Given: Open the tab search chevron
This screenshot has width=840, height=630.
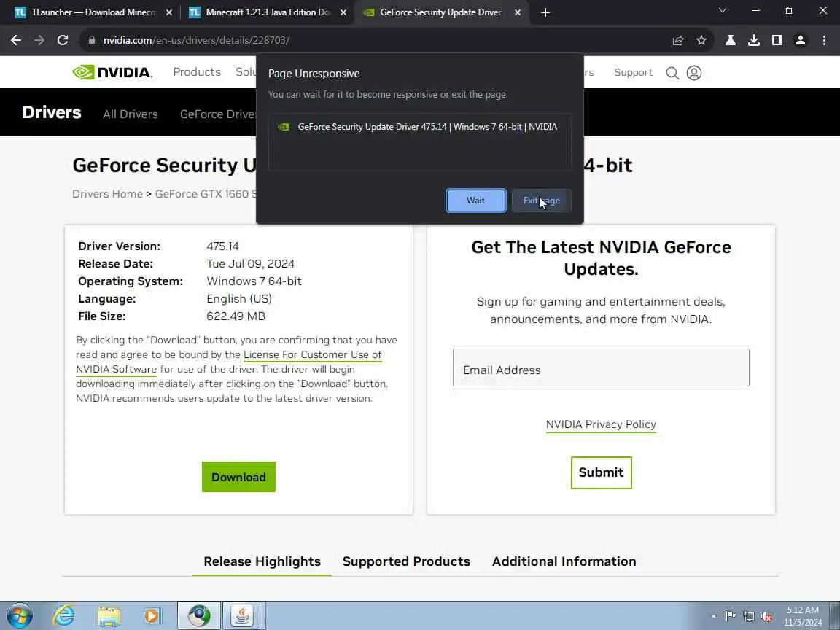Looking at the screenshot, I should point(722,11).
